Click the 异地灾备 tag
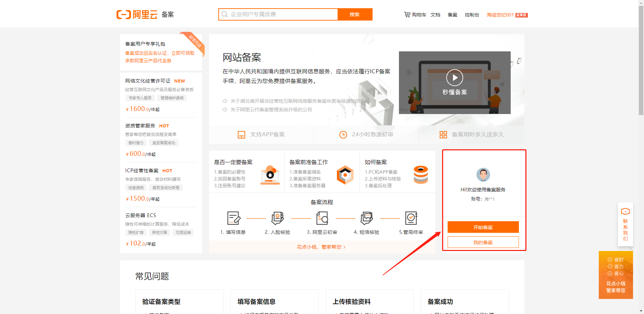644x314 pixels. pyautogui.click(x=160, y=233)
